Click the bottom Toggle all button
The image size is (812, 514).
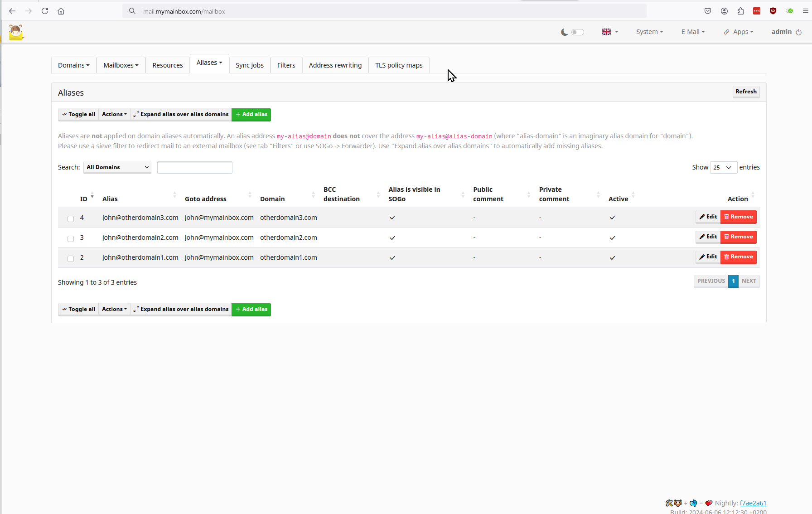[78, 309]
